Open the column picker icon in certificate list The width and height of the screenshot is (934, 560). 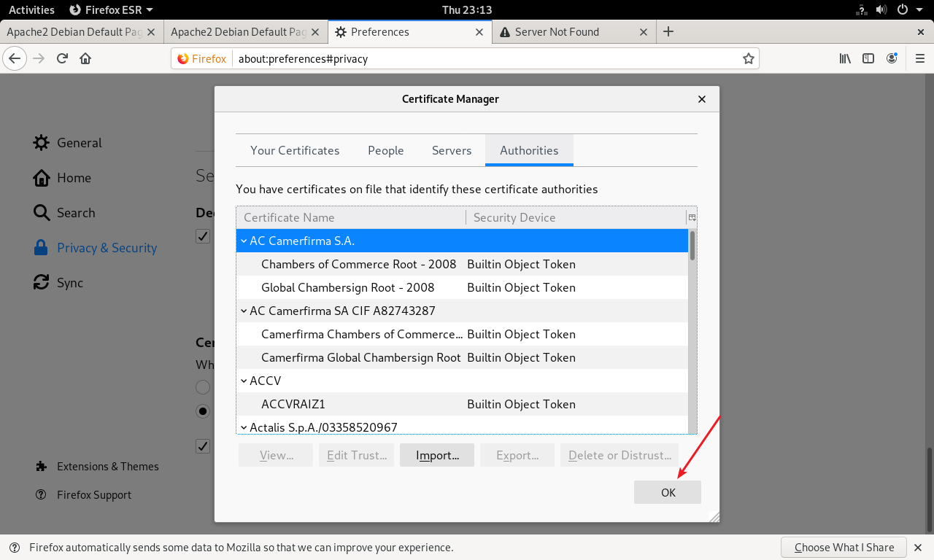click(x=692, y=217)
